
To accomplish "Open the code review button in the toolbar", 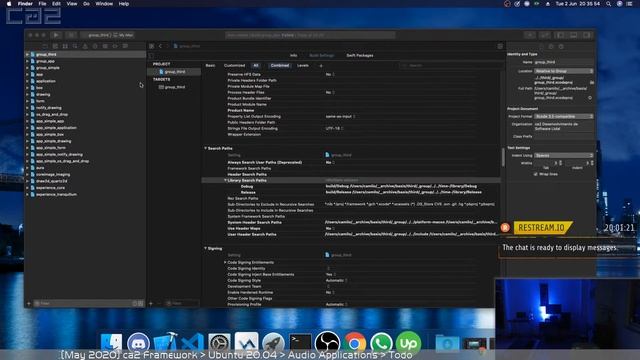I will 545,35.
